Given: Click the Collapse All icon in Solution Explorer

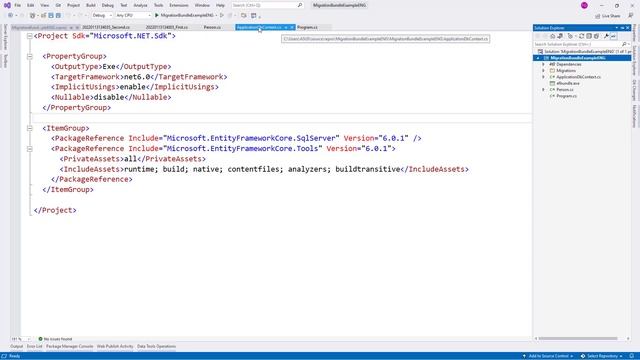Looking at the screenshot, I should click(589, 36).
